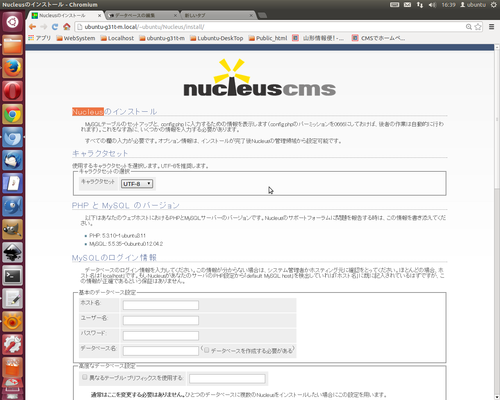Viewport: 500px width, 400px height.
Task: Open the Files manager from the dock
Action: [12, 45]
